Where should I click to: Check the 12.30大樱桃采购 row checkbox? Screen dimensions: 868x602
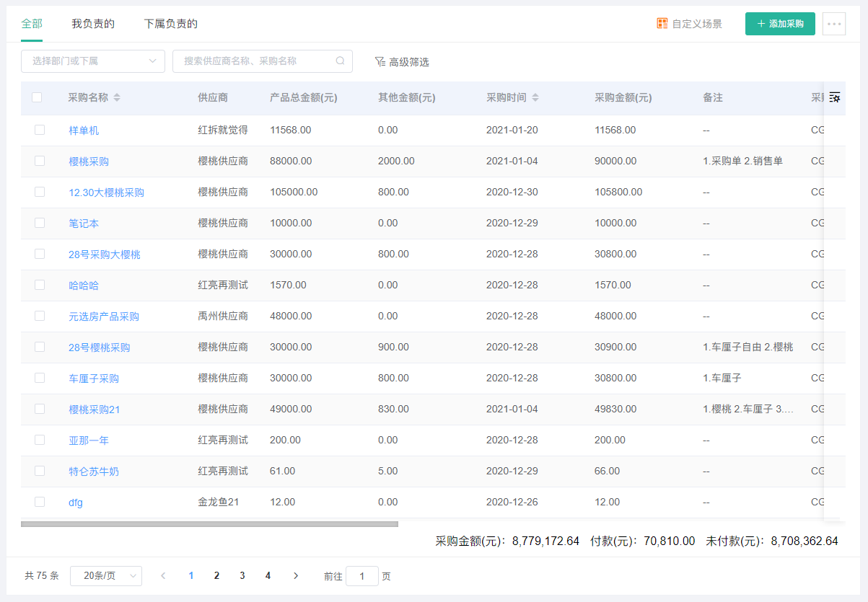click(40, 192)
